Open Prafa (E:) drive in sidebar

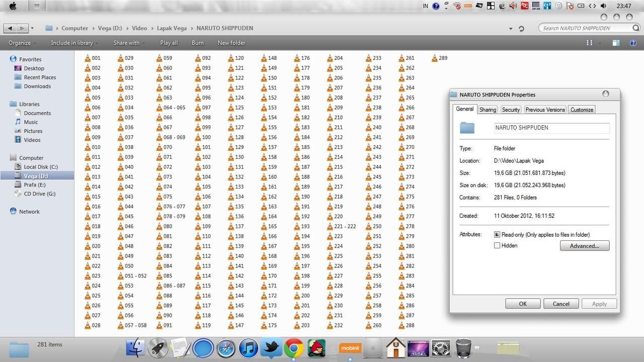coord(35,185)
